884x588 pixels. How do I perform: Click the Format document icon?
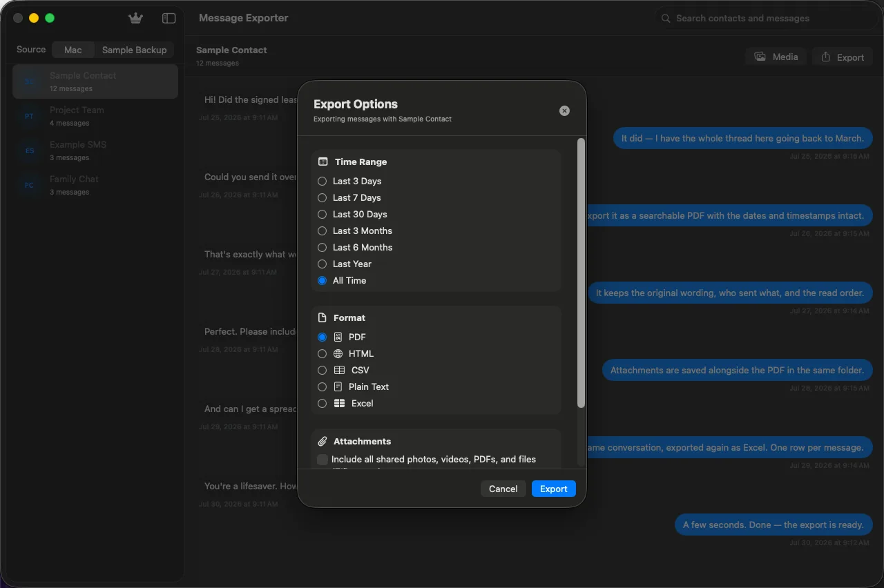tap(322, 317)
